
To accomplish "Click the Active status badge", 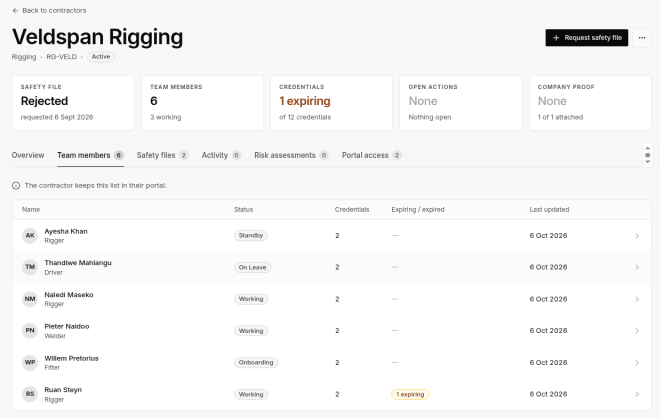I will (x=101, y=57).
